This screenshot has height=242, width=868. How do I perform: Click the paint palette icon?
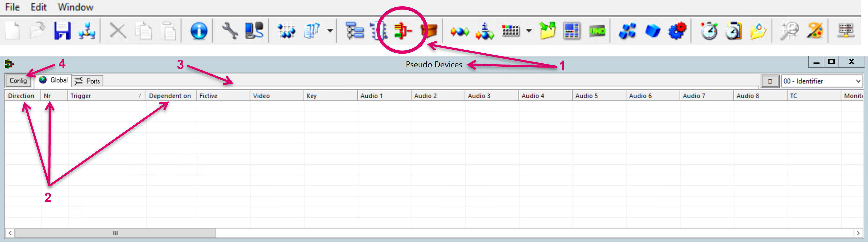(815, 31)
